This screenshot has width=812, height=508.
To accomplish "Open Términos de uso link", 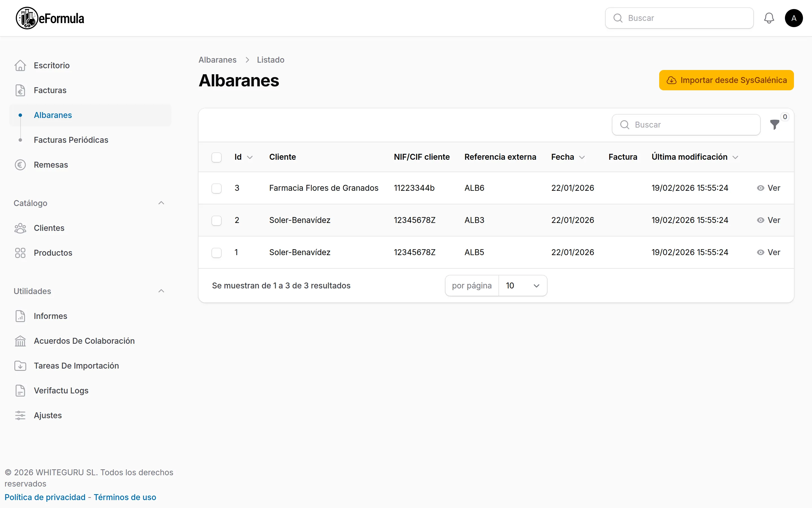I will point(125,497).
